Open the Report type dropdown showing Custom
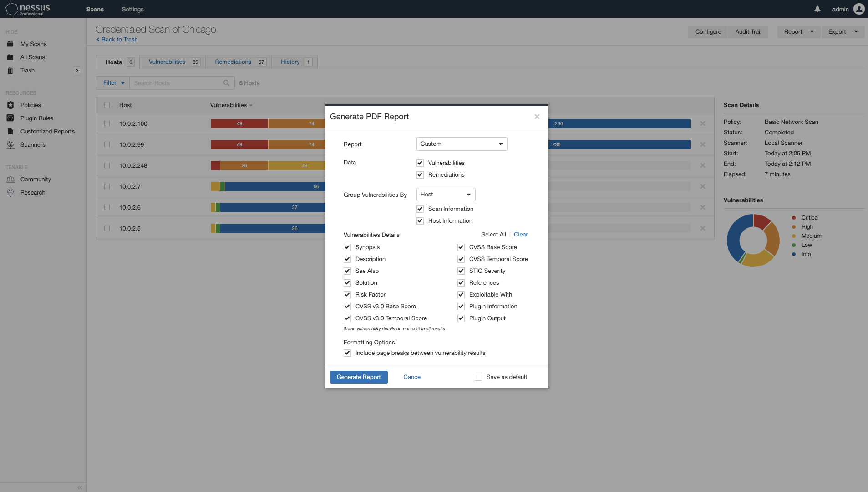868x492 pixels. [x=461, y=143]
